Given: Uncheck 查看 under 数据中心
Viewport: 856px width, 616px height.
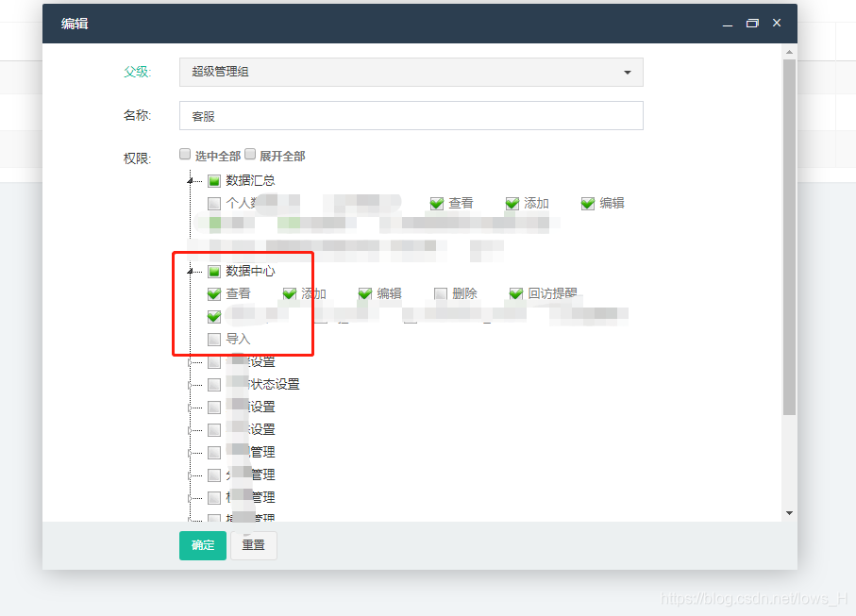Looking at the screenshot, I should click(214, 294).
